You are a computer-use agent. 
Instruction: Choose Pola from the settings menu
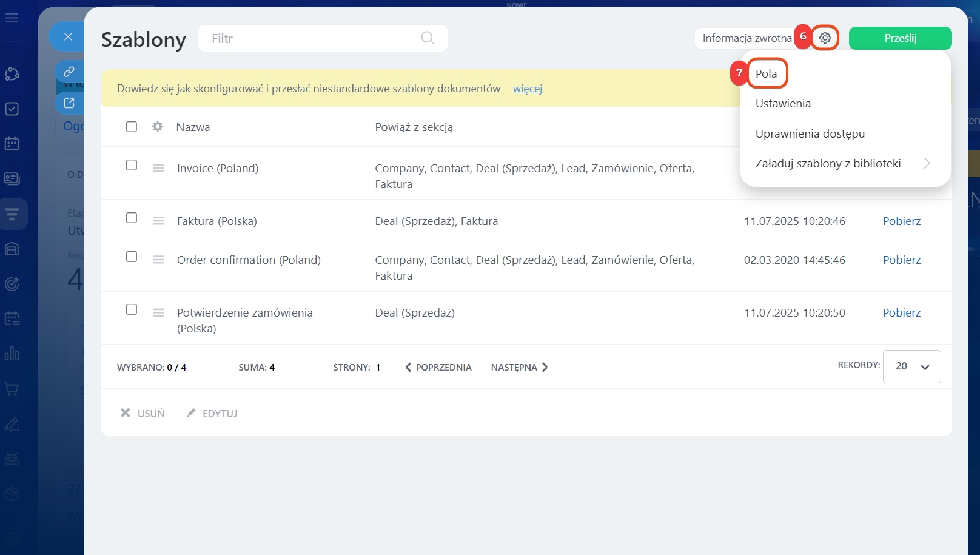[x=767, y=73]
